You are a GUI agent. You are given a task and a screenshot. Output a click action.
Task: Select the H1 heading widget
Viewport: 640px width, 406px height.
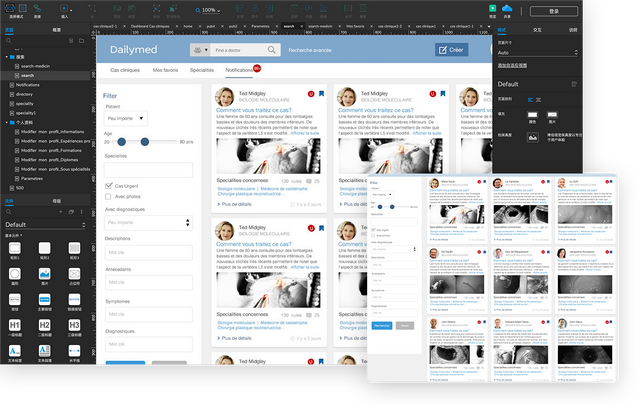(15, 325)
